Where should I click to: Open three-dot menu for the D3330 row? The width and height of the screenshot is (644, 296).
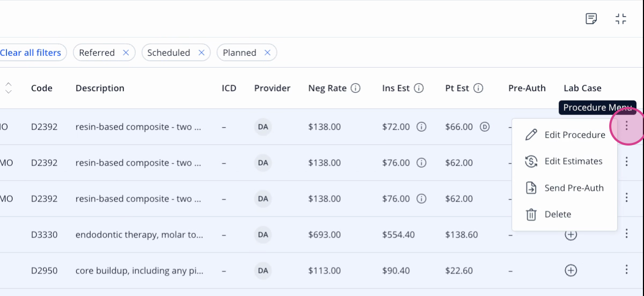(x=626, y=233)
